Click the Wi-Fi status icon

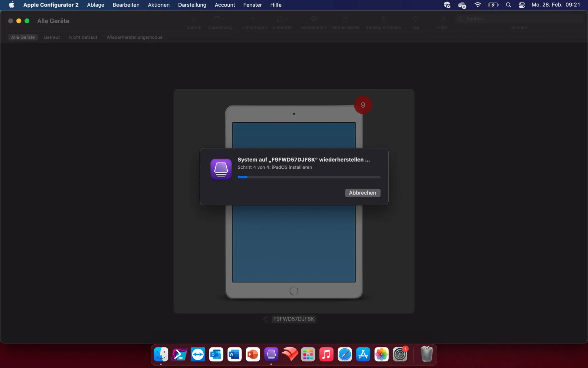pos(477,5)
